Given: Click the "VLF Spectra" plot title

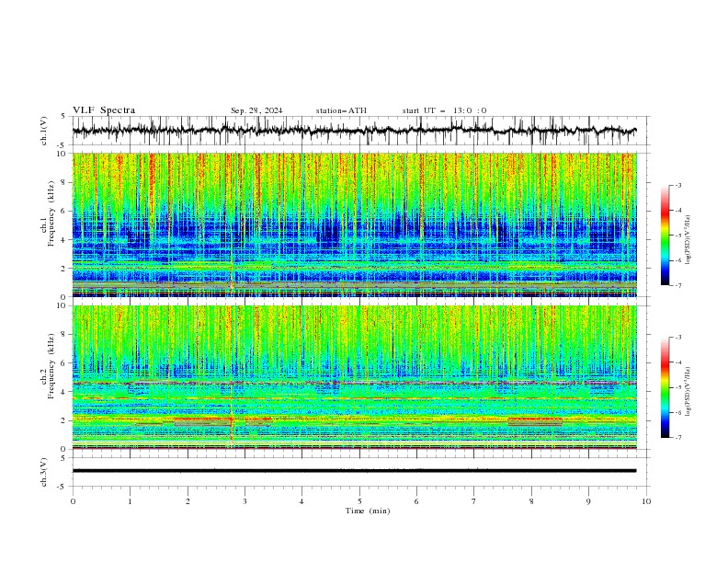Looking at the screenshot, I should [x=104, y=110].
